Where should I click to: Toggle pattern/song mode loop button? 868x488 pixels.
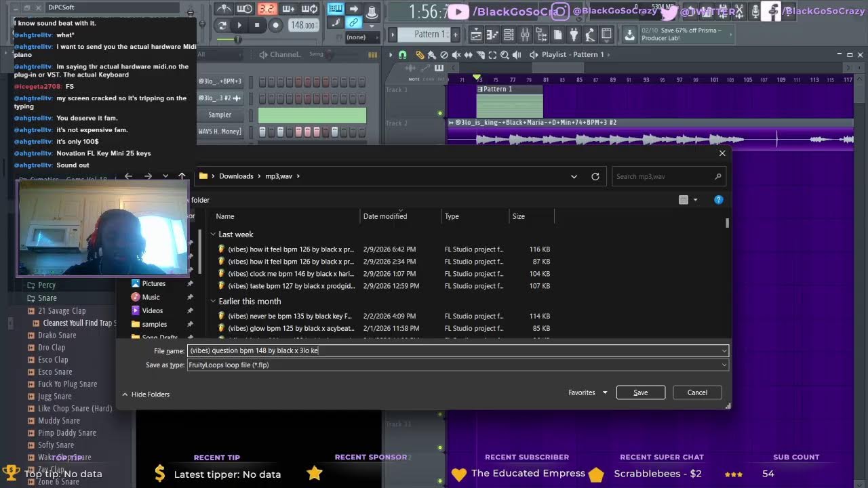(222, 25)
